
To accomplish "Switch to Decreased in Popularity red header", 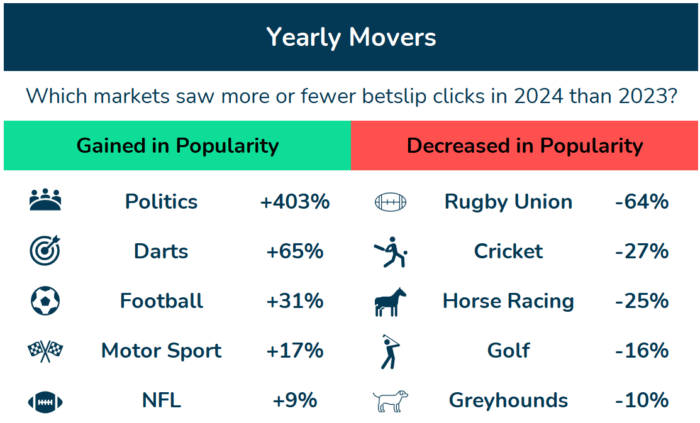I will pos(525,145).
